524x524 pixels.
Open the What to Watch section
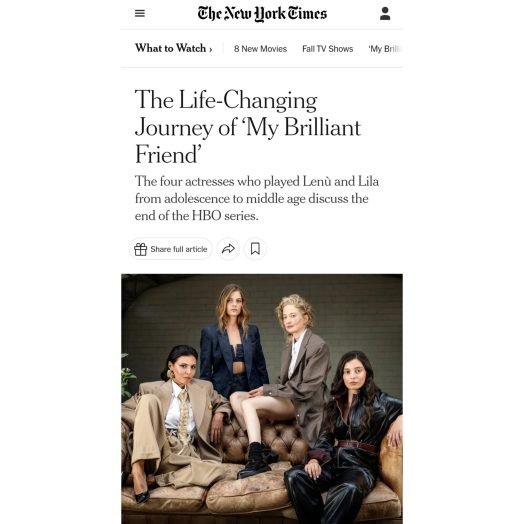coord(170,48)
